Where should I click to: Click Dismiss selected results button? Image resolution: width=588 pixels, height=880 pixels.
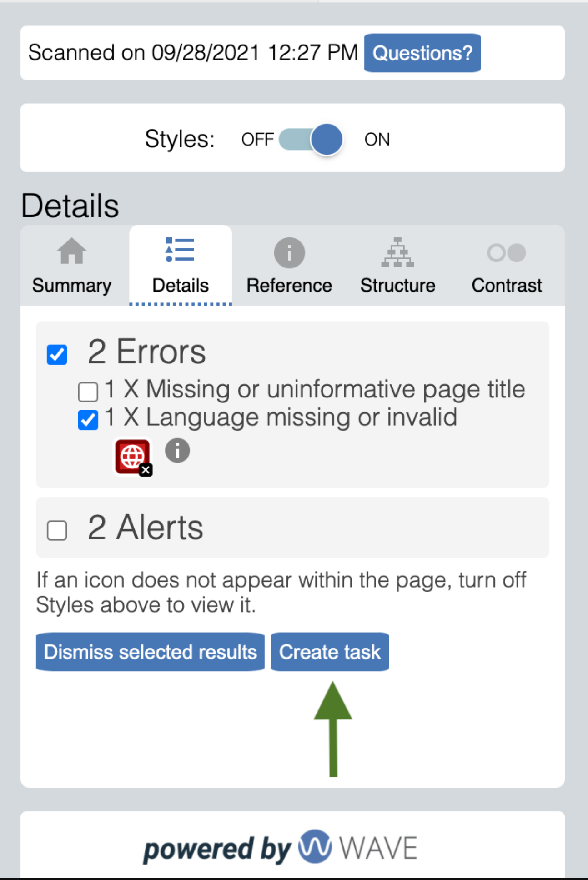[x=150, y=652]
